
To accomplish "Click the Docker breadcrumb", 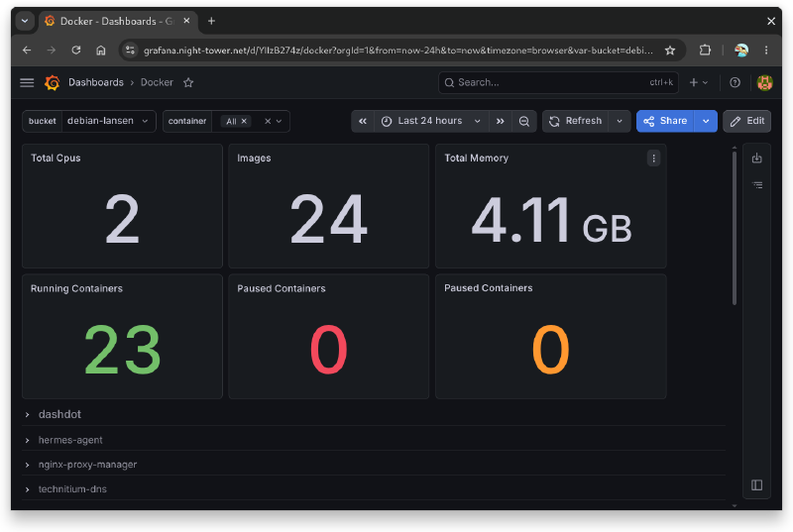I will 157,82.
